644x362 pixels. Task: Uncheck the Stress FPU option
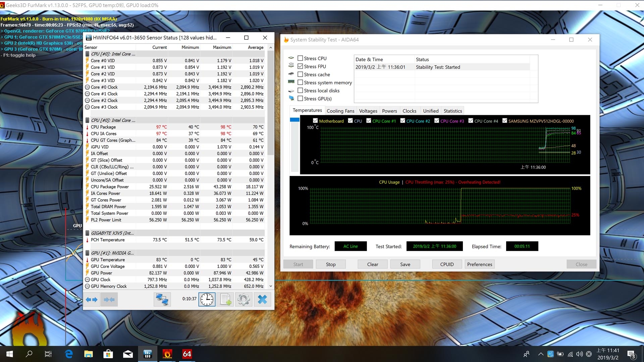click(300, 66)
